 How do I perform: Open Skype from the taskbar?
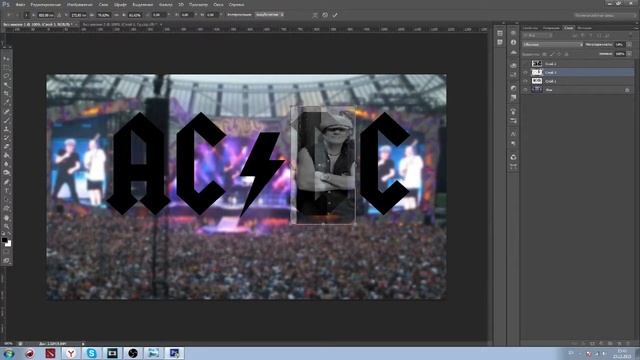91,353
